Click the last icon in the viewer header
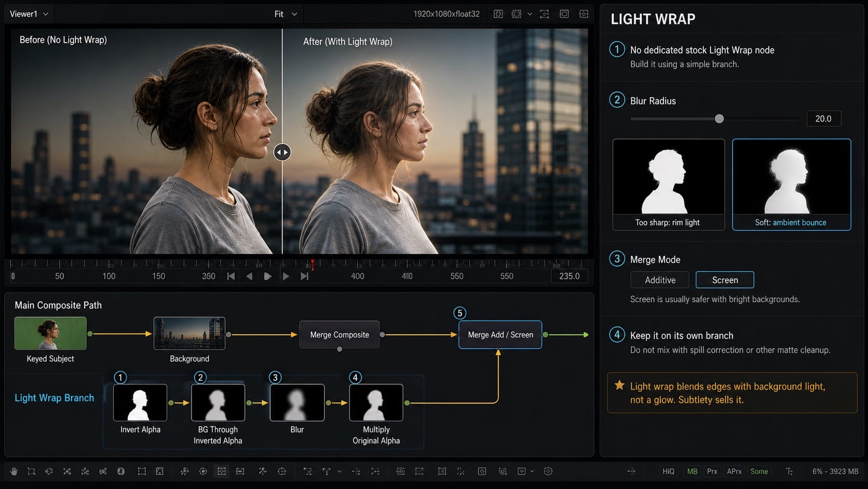The height and width of the screenshot is (489, 868). (584, 14)
